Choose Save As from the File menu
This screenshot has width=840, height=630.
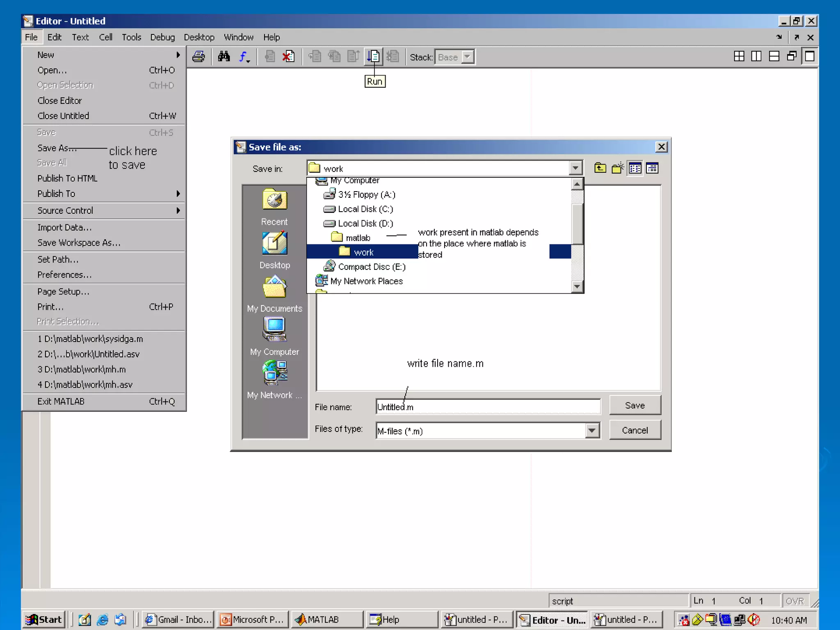[57, 148]
